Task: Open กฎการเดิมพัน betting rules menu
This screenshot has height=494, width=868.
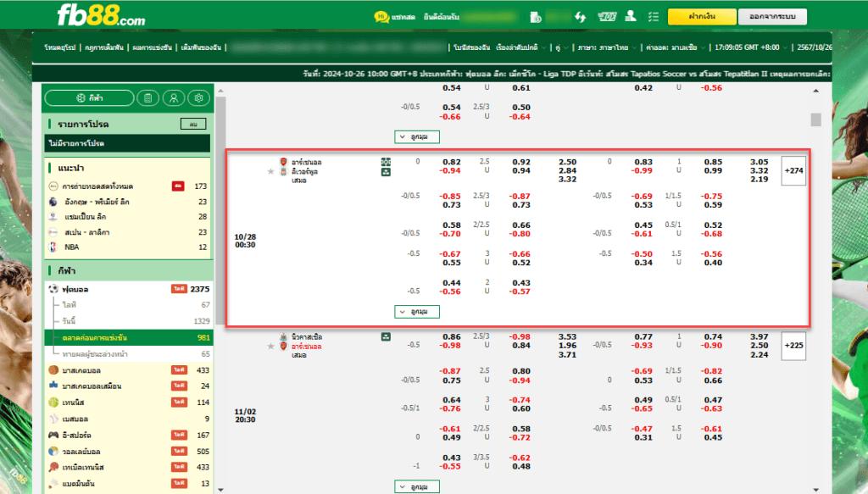Action: 104,47
